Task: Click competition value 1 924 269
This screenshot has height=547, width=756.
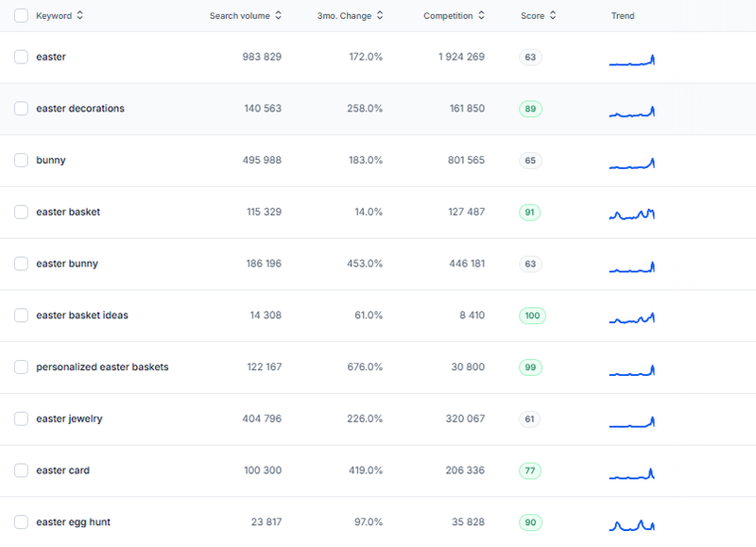Action: pyautogui.click(x=461, y=57)
